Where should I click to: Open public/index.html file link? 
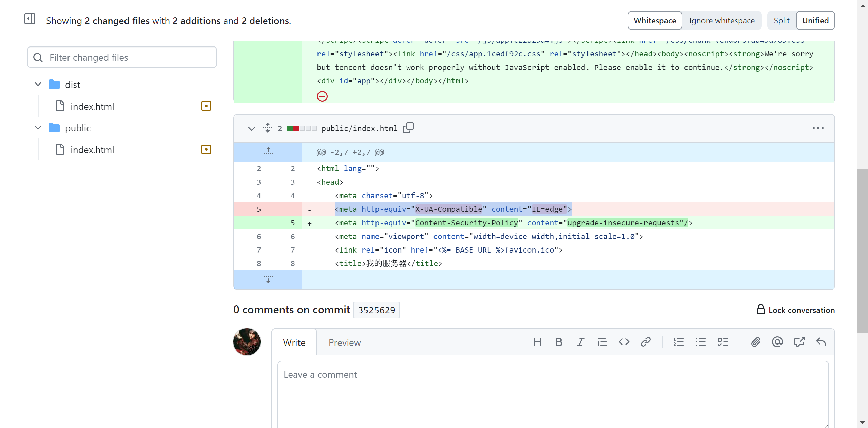tap(359, 128)
